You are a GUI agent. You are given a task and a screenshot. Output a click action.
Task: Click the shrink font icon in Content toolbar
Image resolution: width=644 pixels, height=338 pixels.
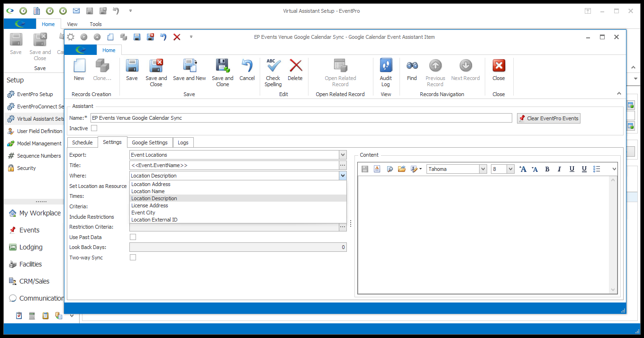(x=535, y=169)
